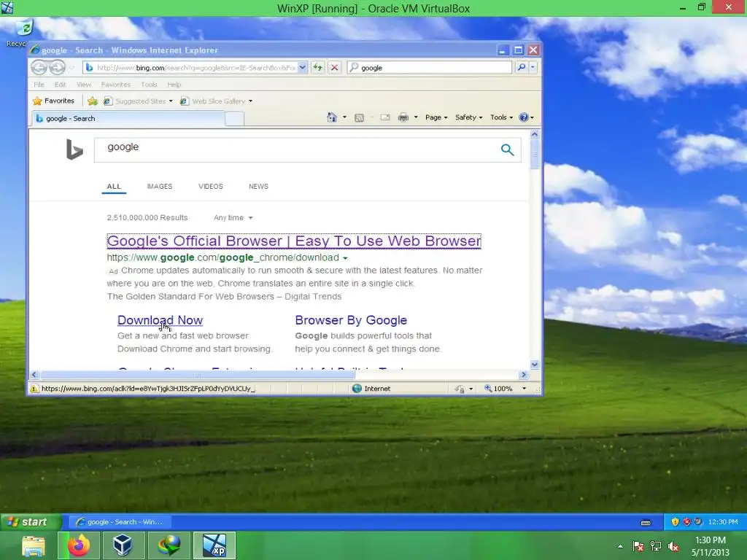Open the Tools menu in the menu bar

149,85
